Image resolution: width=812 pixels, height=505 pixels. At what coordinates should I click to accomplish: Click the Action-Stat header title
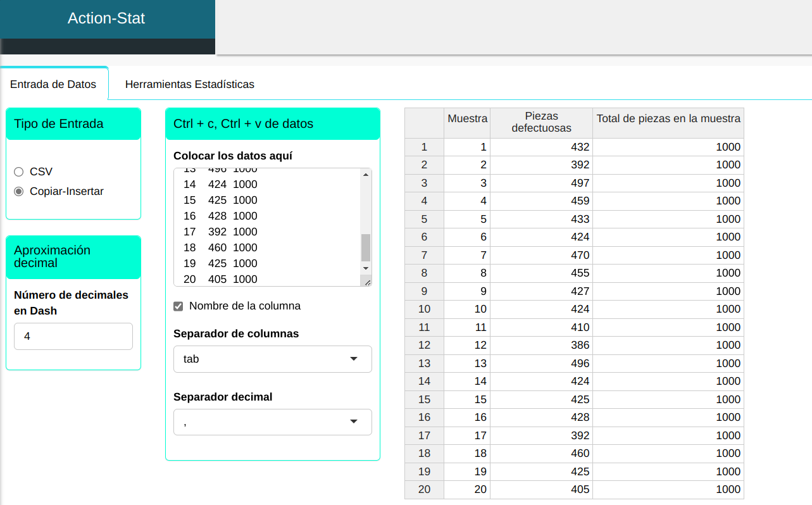tap(106, 19)
